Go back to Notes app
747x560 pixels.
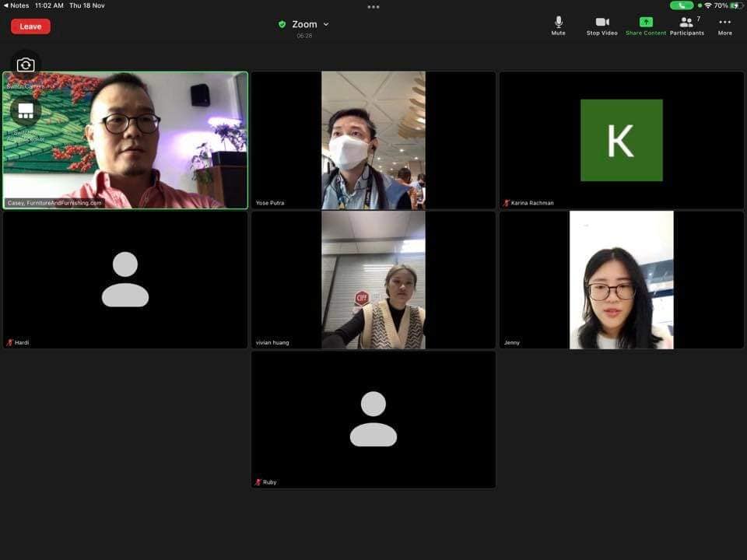(x=16, y=5)
